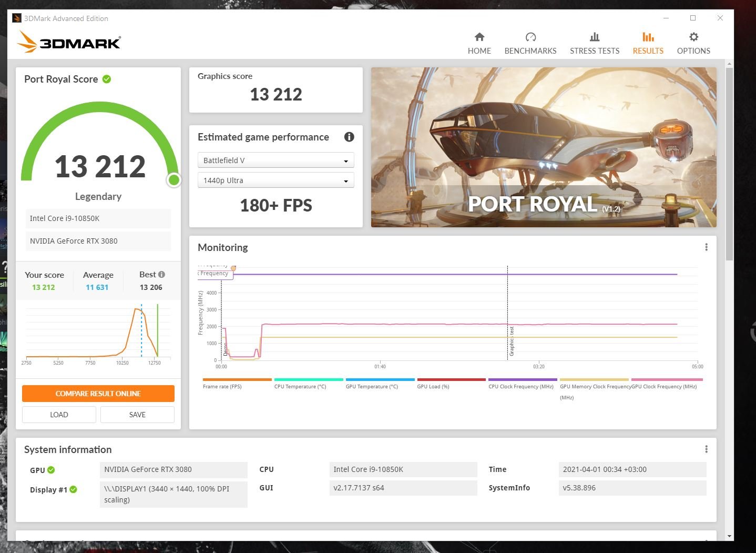Click green check next to Port Royal Score
Screen dimensions: 756x553
coord(107,79)
